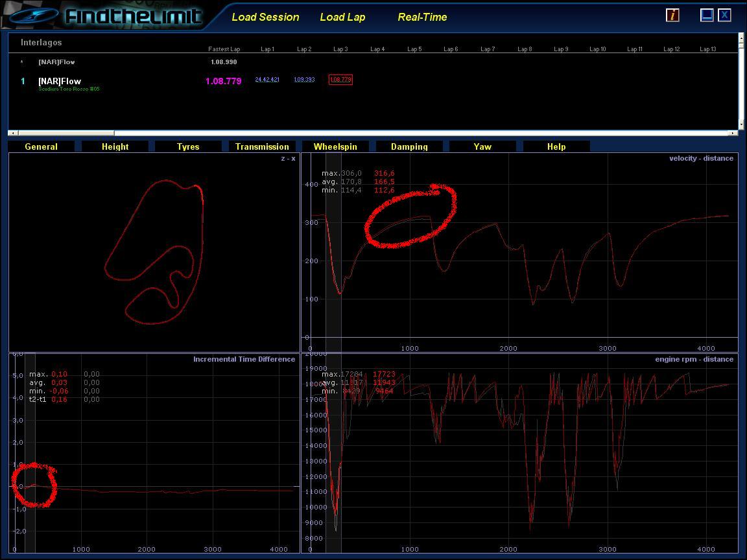Switch to the Height tab
The image size is (747, 560).
pos(115,146)
